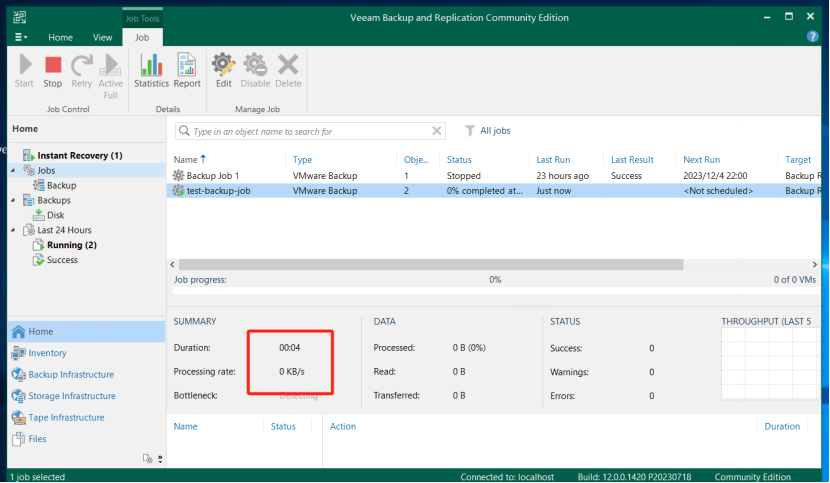
Task: Stop the running job
Action: click(52, 71)
